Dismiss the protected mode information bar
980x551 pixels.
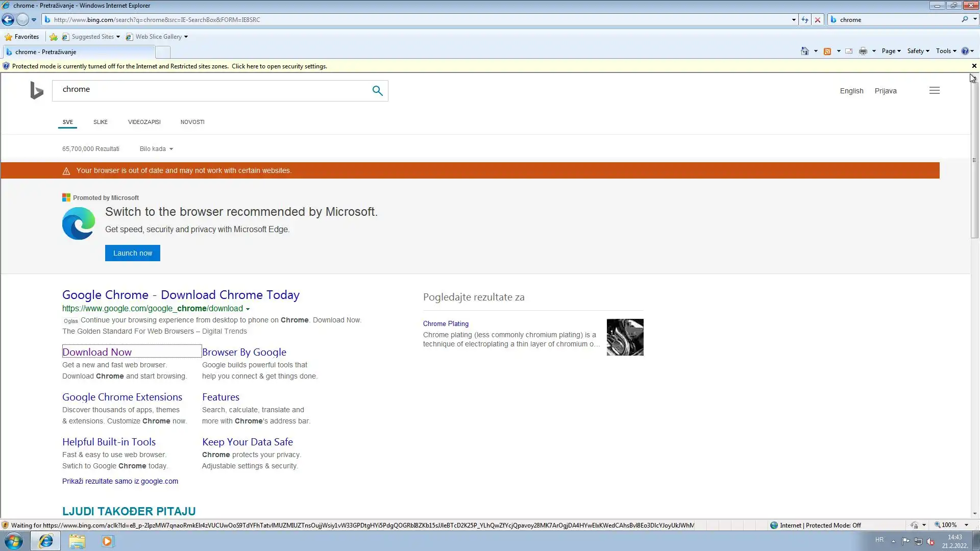coord(974,66)
